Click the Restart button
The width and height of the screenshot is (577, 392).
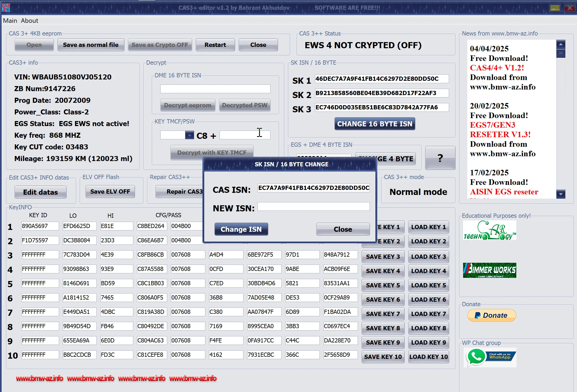(215, 45)
